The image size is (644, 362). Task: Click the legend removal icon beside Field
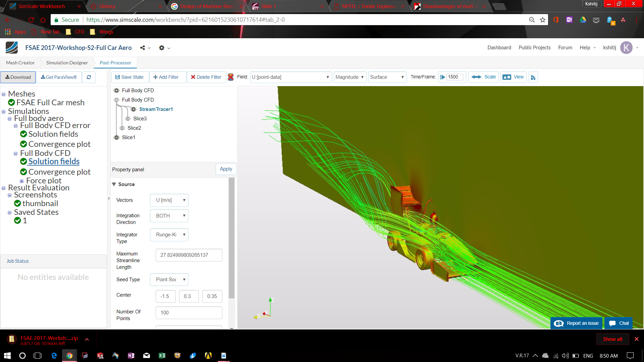click(231, 77)
